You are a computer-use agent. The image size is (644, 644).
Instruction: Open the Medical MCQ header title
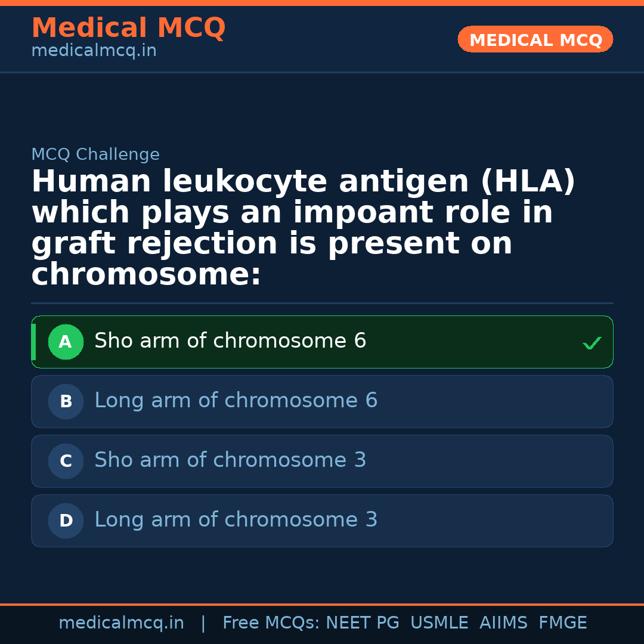128,28
